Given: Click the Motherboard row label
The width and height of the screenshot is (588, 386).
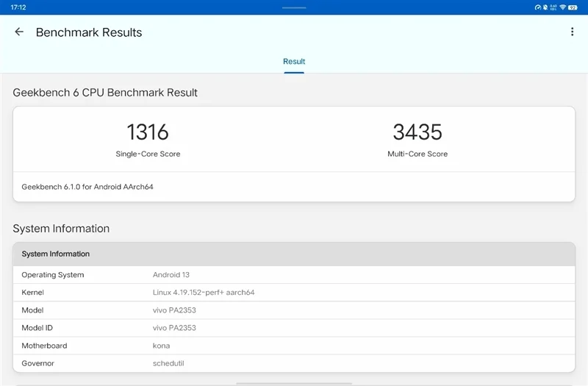Looking at the screenshot, I should (x=44, y=346).
